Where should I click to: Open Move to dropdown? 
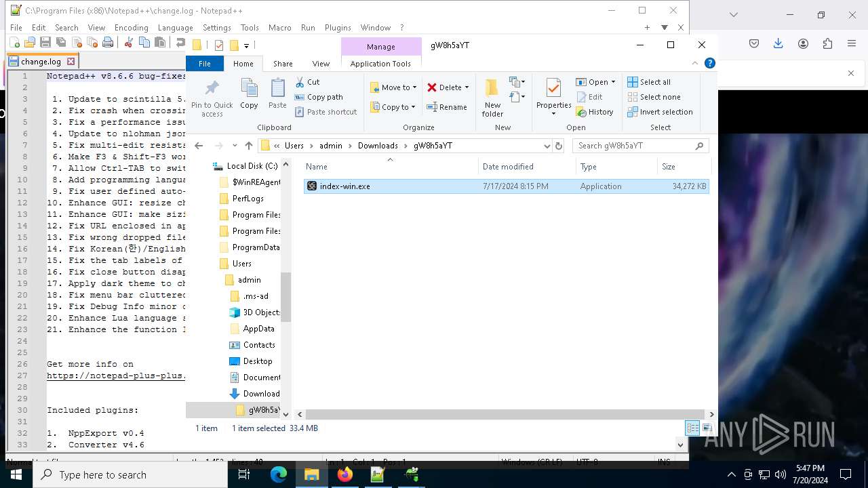[394, 87]
